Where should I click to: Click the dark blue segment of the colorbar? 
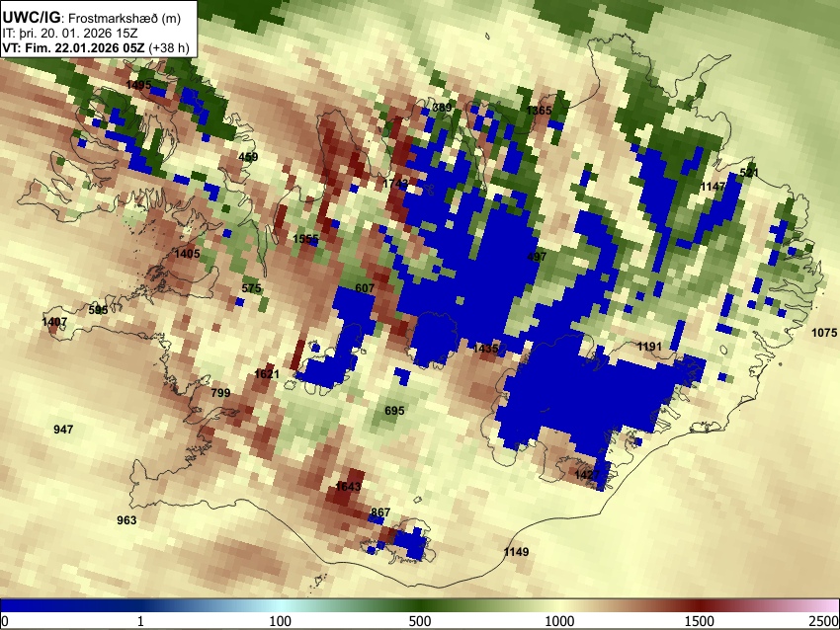(69, 605)
